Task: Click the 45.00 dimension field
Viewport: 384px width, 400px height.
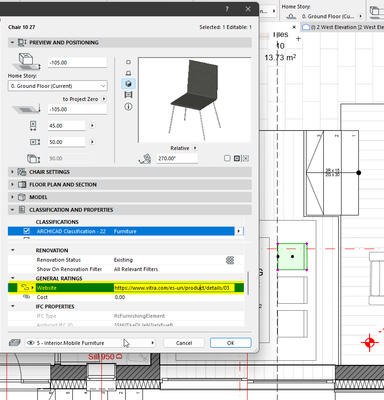Action: (x=67, y=126)
